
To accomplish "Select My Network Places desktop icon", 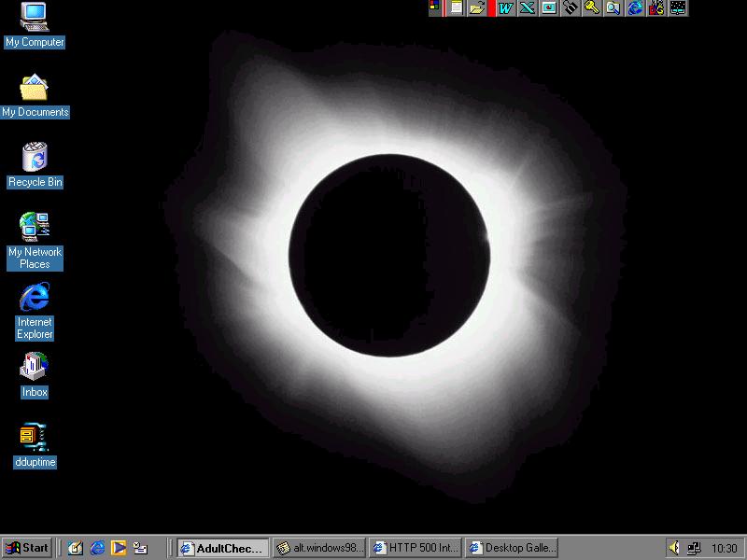I will click(x=35, y=227).
